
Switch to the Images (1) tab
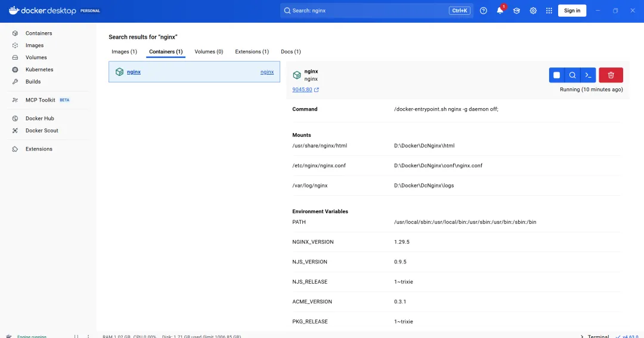click(x=124, y=51)
